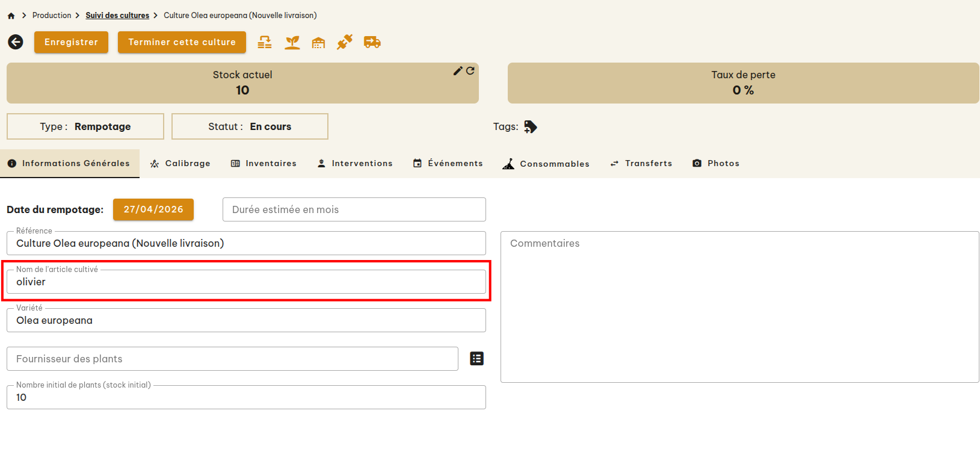Open the Informations Générales tab
The image size is (980, 449).
(70, 163)
